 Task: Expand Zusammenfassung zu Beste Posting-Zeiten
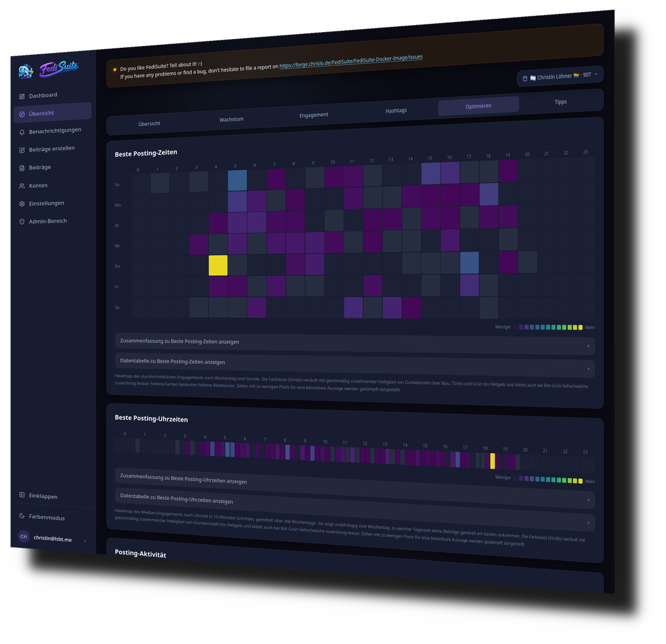tap(355, 344)
